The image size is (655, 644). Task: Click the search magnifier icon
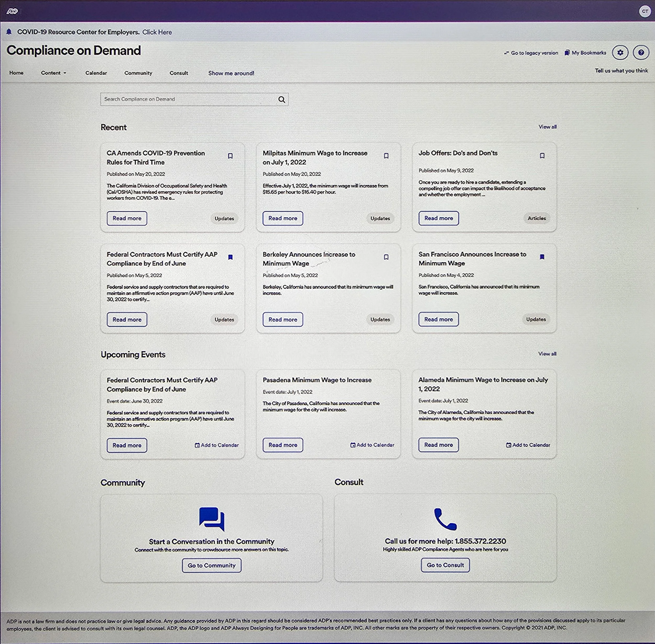[x=282, y=100]
